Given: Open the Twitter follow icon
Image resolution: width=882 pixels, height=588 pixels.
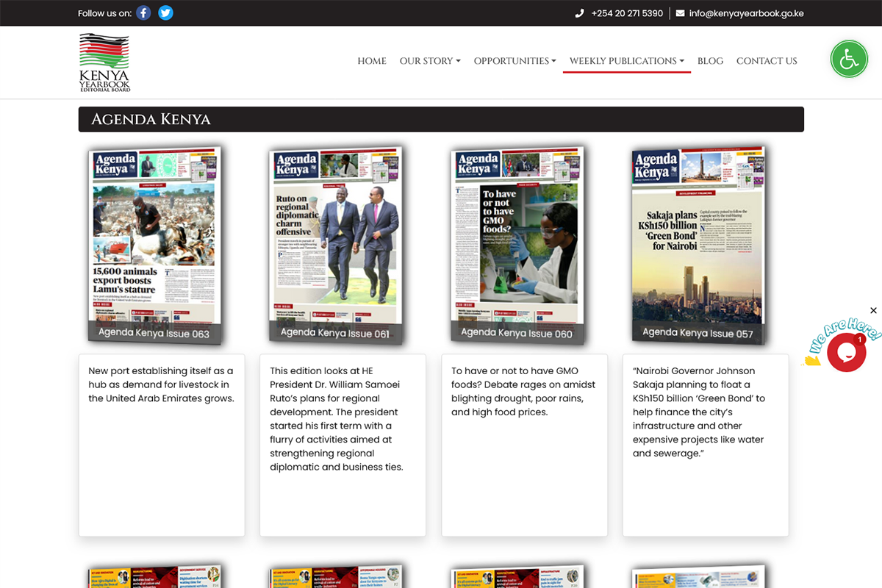Looking at the screenshot, I should 165,12.
